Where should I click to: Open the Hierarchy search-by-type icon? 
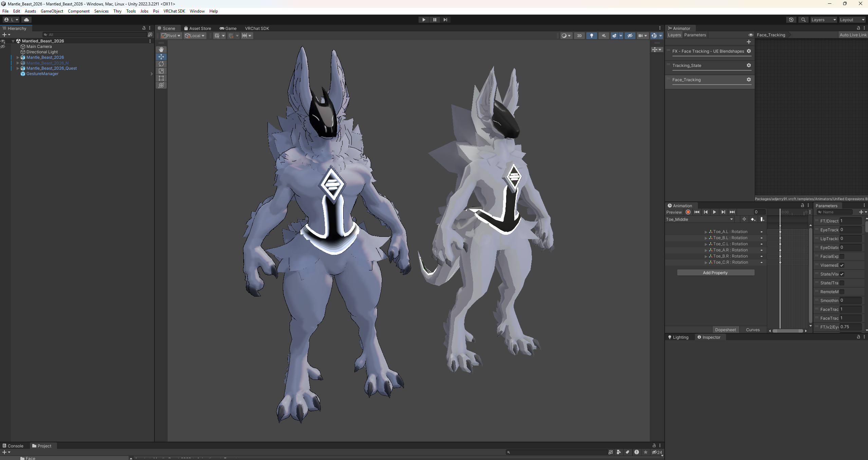coord(150,35)
